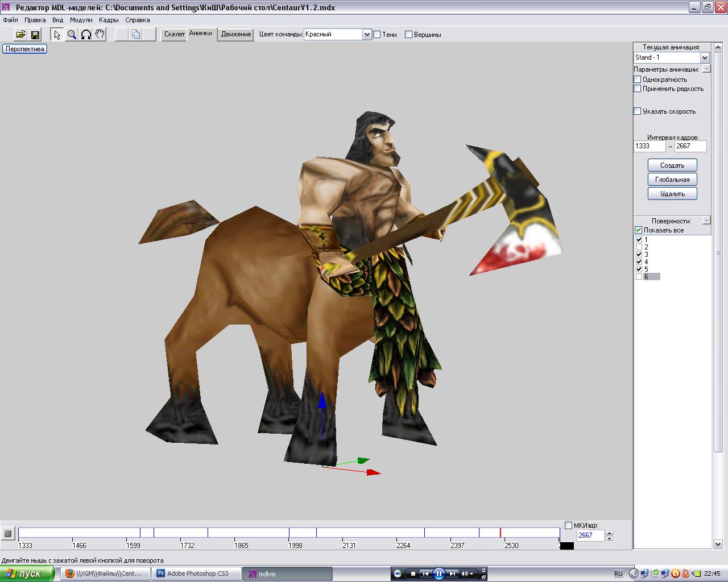The width and height of the screenshot is (728, 582).
Task: Click the frame interval end field 2667
Action: 690,146
